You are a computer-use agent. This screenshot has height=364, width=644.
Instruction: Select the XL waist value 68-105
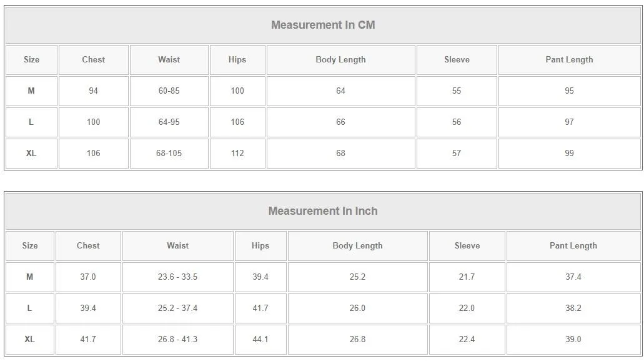[169, 154]
